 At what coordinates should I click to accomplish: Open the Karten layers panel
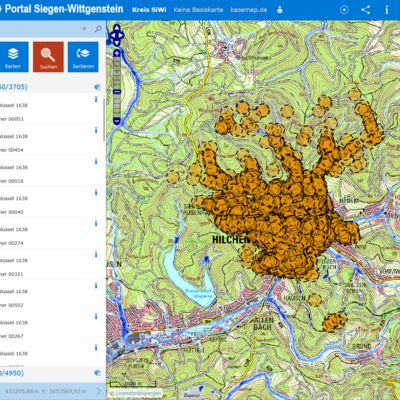point(13,57)
